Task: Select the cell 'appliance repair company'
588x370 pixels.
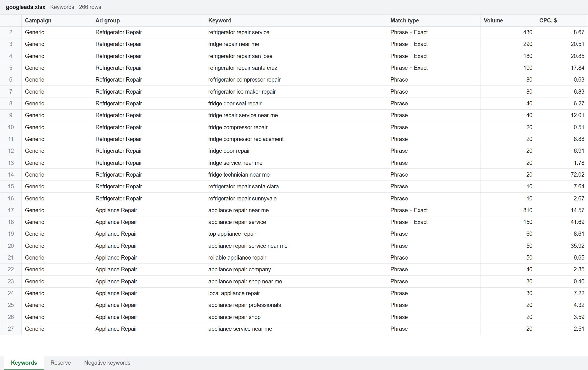Action: coord(296,269)
